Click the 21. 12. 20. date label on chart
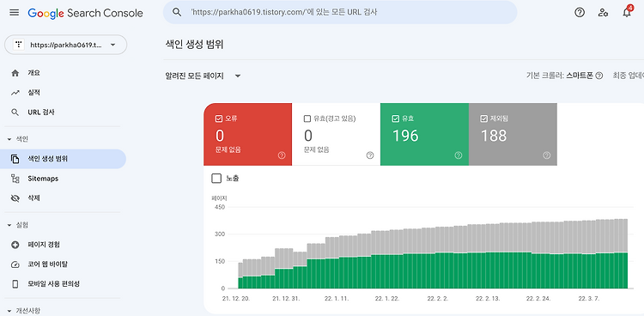 (x=236, y=299)
